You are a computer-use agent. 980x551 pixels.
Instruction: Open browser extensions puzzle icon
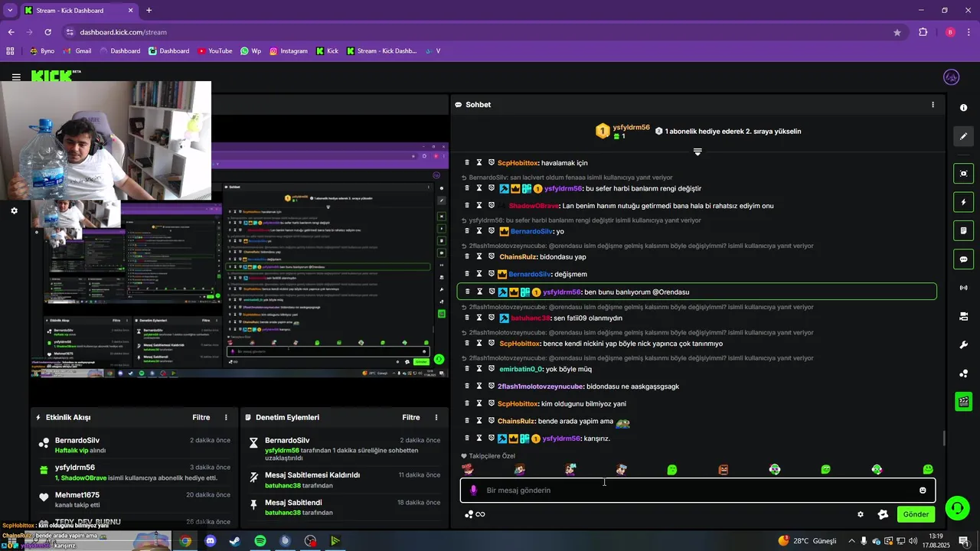tap(923, 32)
